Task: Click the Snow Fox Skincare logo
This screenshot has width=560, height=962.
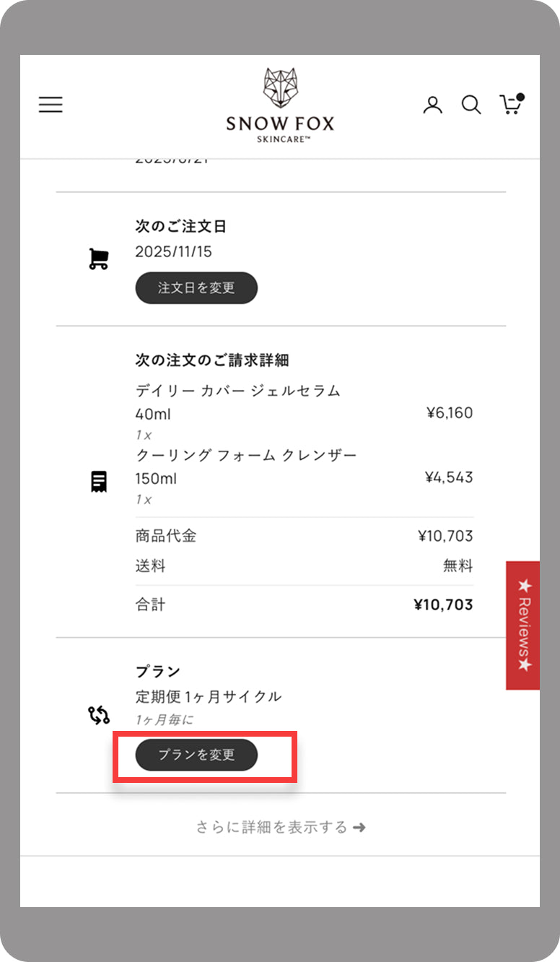Action: click(280, 104)
